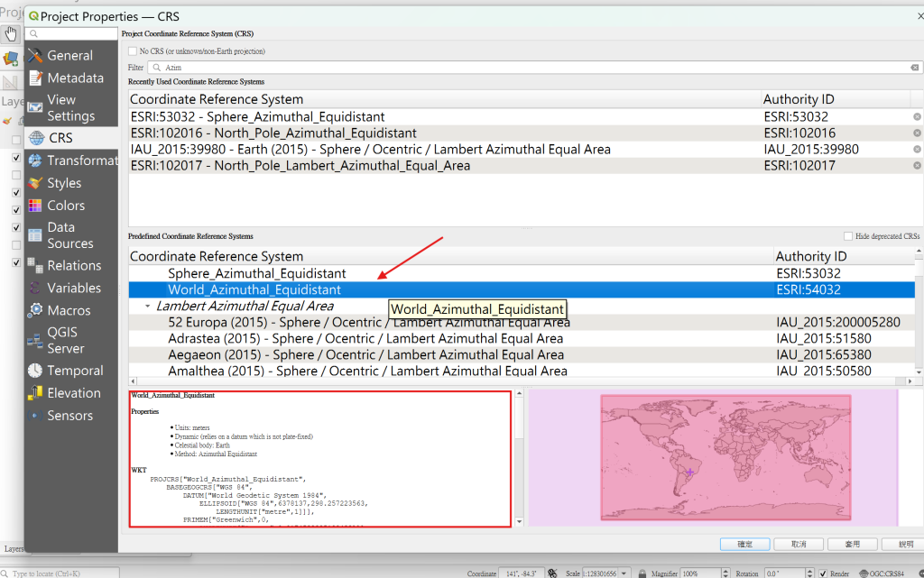The height and width of the screenshot is (578, 924).
Task: Open the Colors tab
Action: click(71, 206)
